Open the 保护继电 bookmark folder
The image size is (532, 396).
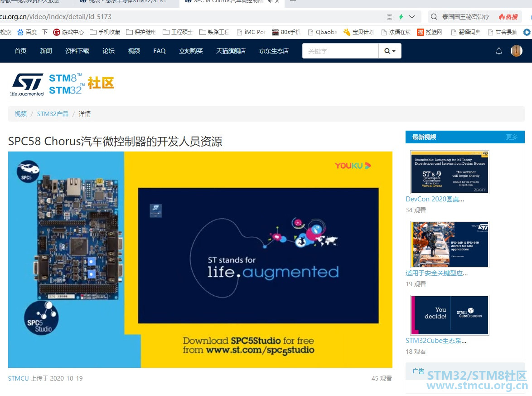[x=141, y=32]
